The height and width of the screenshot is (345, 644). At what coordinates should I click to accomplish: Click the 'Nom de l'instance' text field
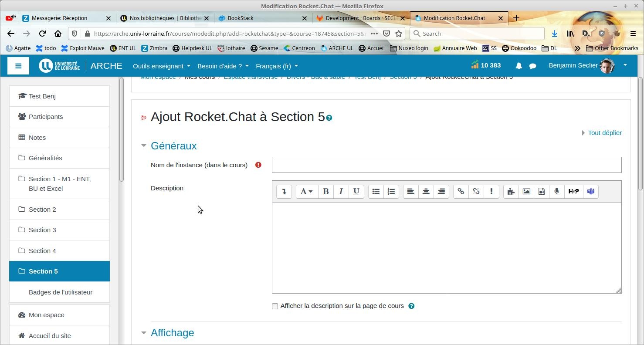[446, 165]
